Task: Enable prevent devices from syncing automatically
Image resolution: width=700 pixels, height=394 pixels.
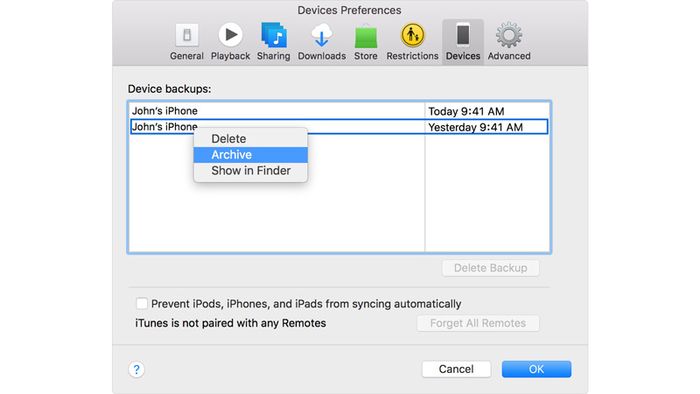Action: coord(142,303)
